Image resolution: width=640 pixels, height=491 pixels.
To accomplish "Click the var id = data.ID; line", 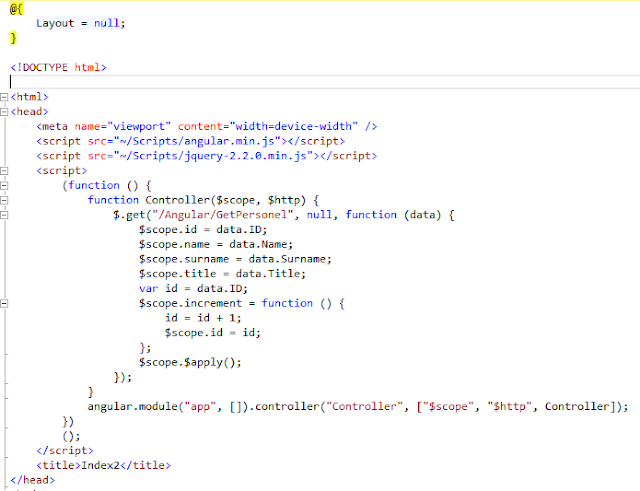I will [193, 289].
